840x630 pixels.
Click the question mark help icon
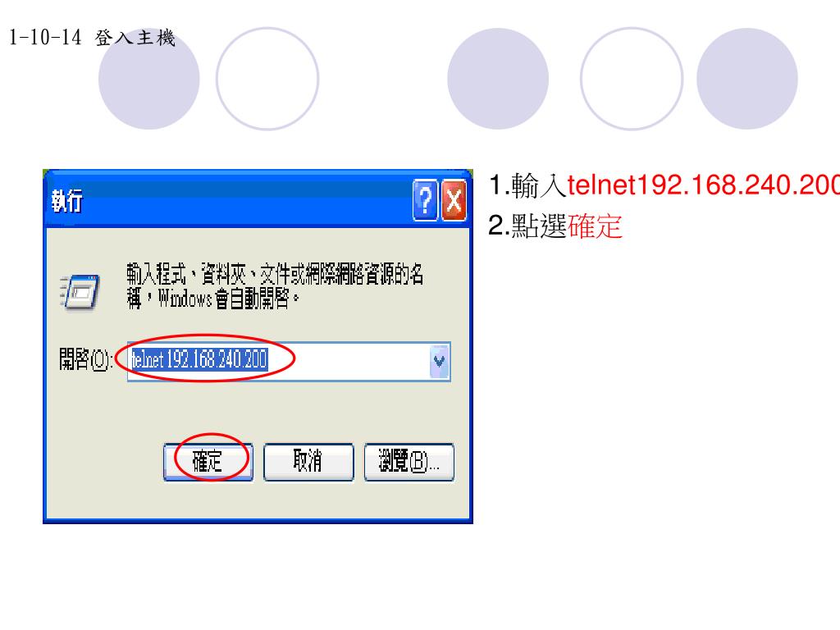coord(426,201)
